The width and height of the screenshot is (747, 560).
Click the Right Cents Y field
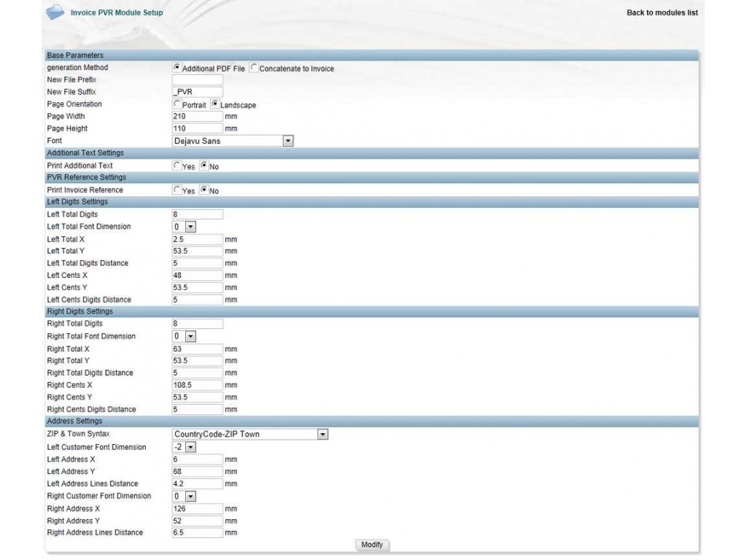[197, 397]
